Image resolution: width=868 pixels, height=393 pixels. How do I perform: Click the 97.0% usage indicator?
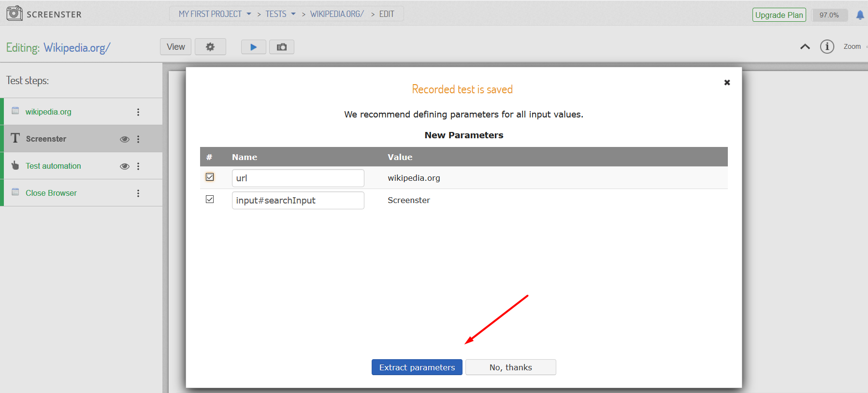click(x=829, y=15)
